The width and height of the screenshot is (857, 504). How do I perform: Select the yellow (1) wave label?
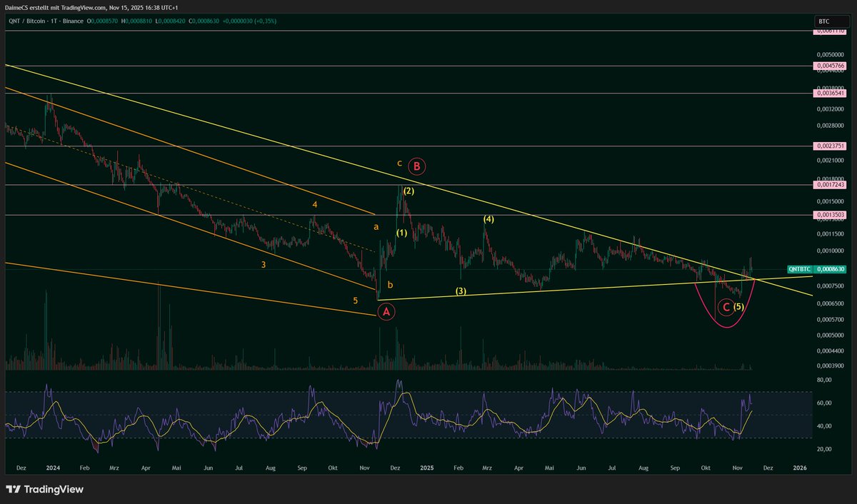coord(403,233)
